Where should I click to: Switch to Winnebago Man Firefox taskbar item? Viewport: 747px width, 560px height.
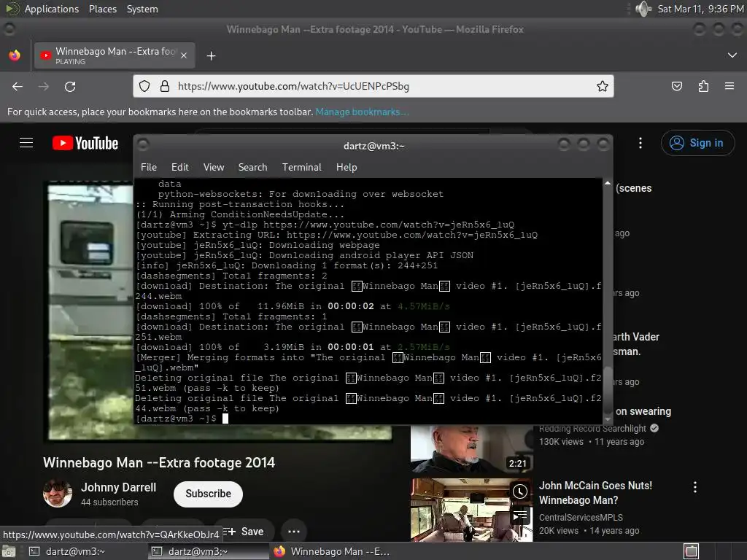coord(331,551)
